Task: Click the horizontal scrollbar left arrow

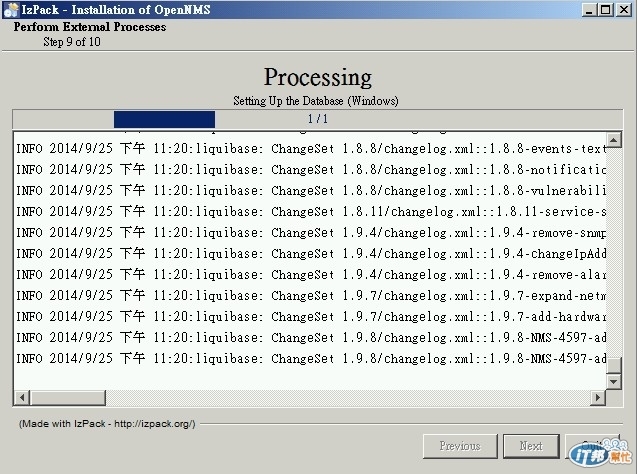Action: coord(22,398)
